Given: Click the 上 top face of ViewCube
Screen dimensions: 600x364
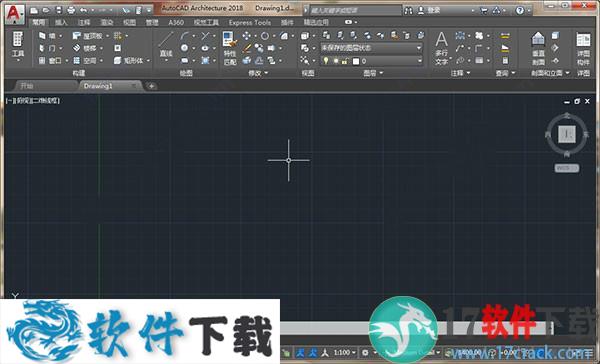Looking at the screenshot, I should click(x=567, y=134).
